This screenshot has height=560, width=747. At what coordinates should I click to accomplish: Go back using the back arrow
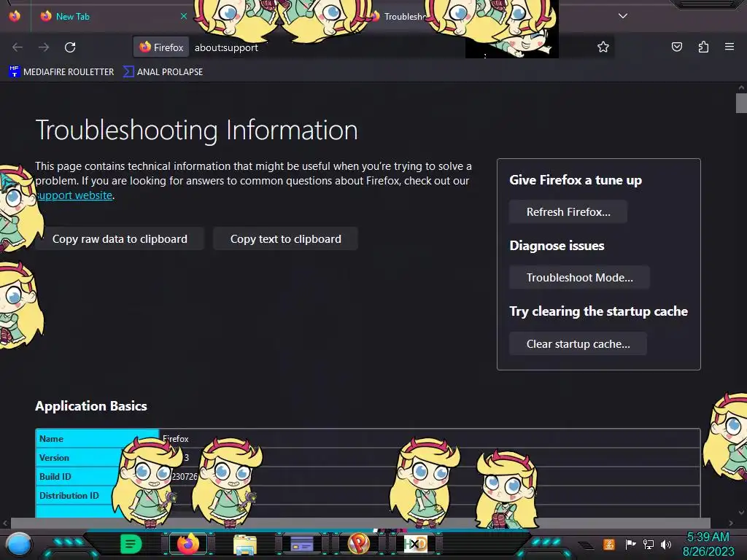pos(18,47)
